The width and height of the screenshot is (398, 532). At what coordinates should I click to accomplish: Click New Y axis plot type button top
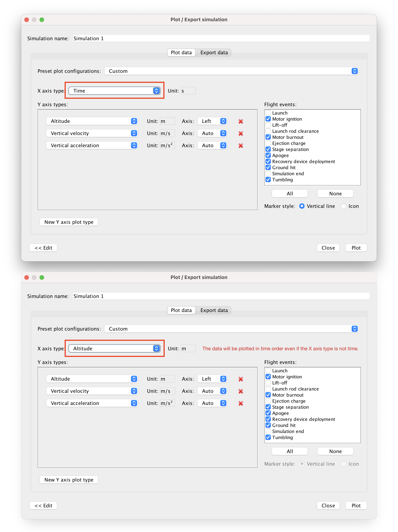69,222
